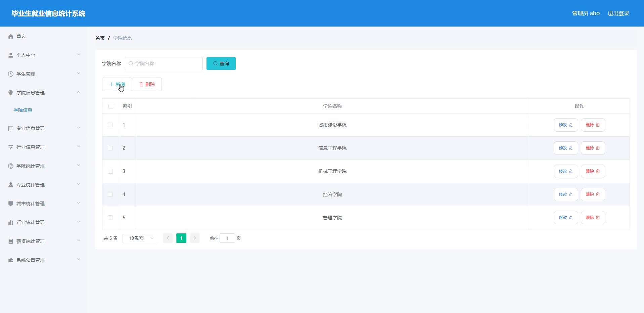Viewport: 644px width, 313px height.
Task: Click 删除 button for 机械工程学院
Action: coord(593,171)
